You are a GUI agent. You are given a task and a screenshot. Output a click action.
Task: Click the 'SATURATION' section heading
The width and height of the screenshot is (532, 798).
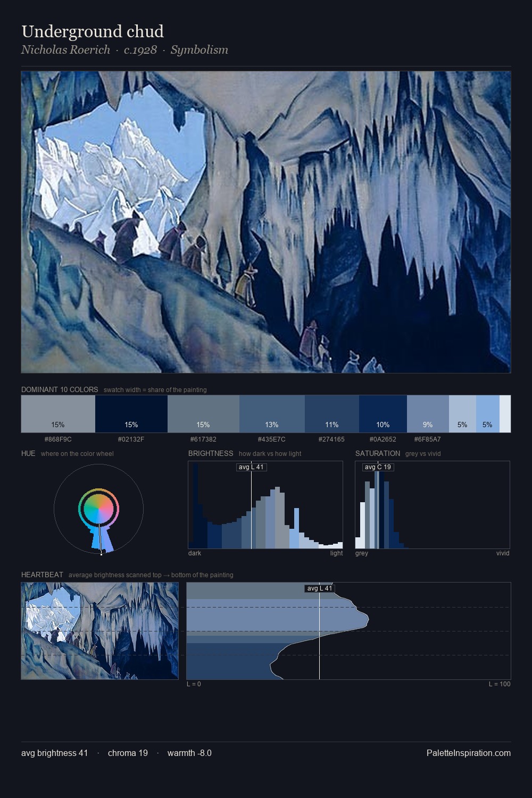[378, 454]
